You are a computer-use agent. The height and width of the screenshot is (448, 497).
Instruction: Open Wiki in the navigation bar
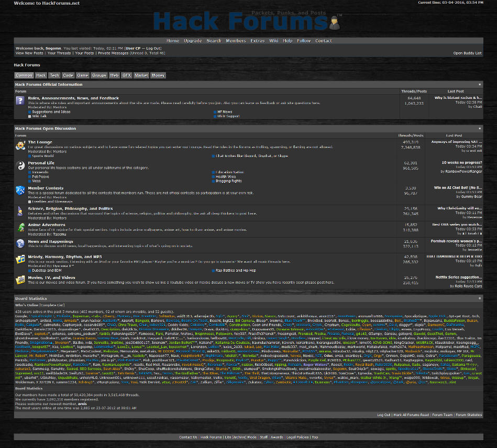273,41
